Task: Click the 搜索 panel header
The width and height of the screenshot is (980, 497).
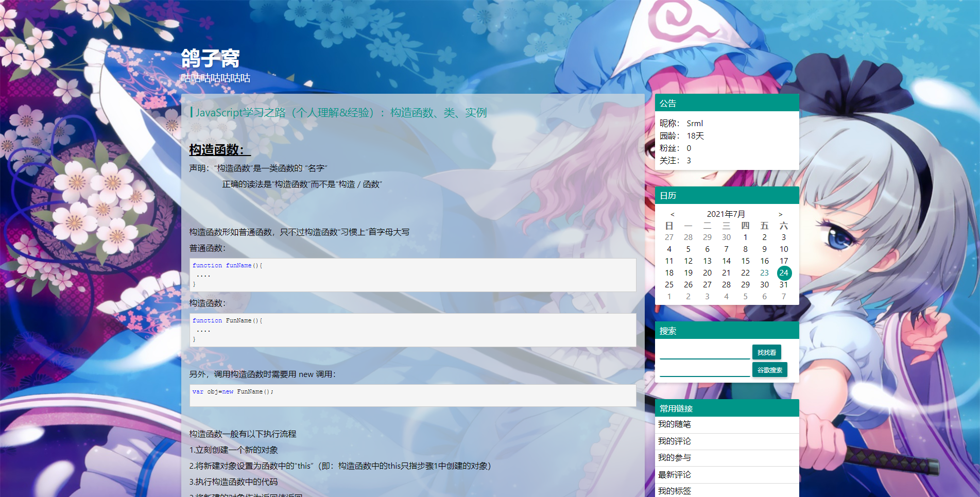Action: [x=727, y=331]
